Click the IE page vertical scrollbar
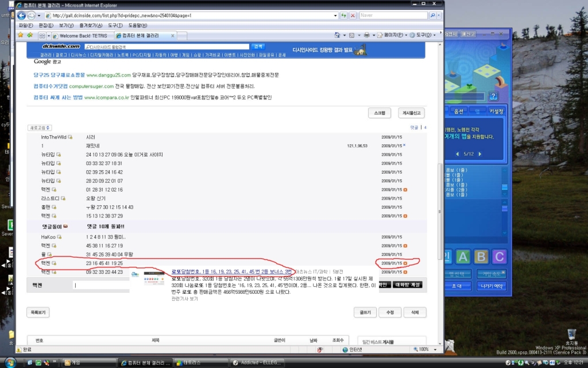This screenshot has width=588, height=368. coord(440,212)
